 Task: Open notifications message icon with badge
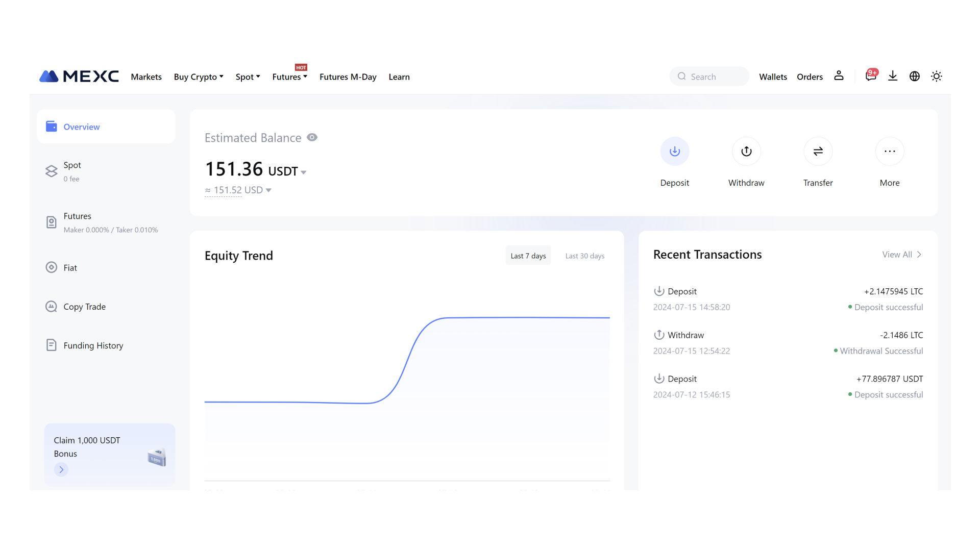(x=871, y=76)
